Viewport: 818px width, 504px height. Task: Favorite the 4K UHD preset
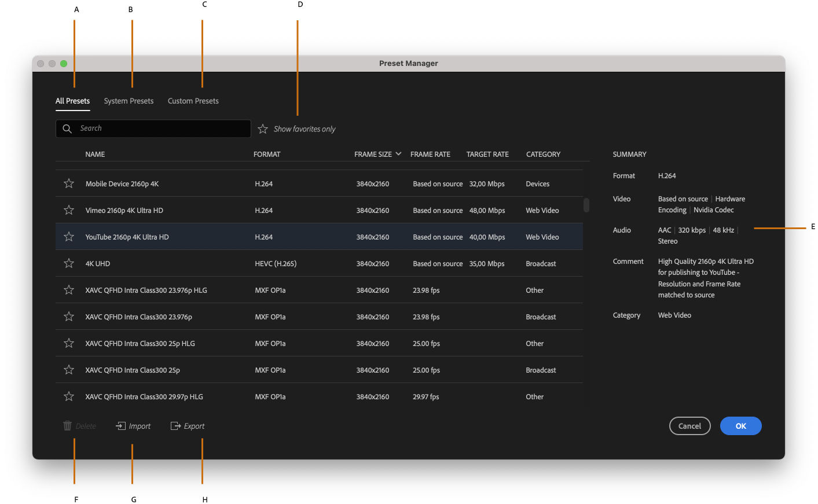point(68,263)
